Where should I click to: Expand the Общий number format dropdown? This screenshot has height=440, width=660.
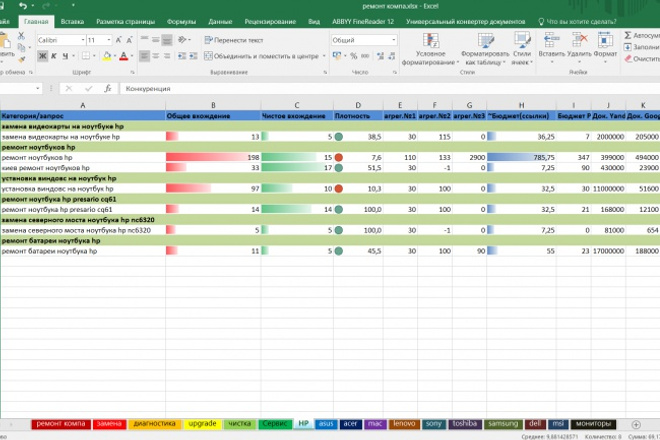pyautogui.click(x=394, y=40)
